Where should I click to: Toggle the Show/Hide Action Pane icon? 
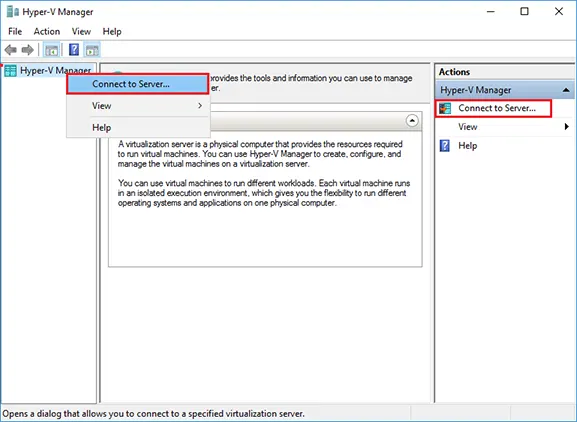92,50
